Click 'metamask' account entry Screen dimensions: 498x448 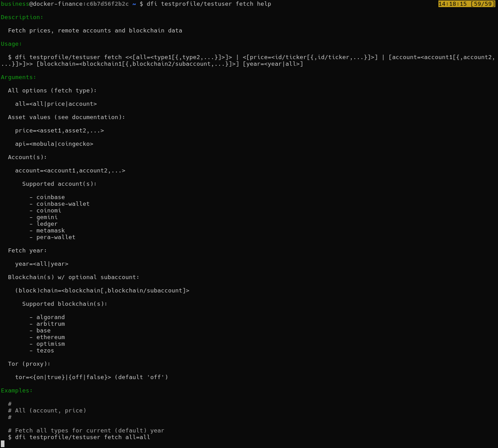(x=50, y=231)
